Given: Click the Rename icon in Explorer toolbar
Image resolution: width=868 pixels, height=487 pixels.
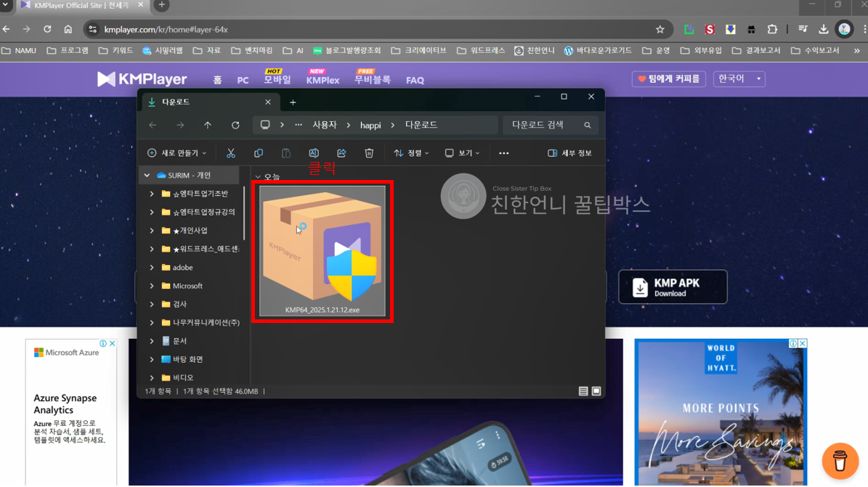Looking at the screenshot, I should pos(314,153).
